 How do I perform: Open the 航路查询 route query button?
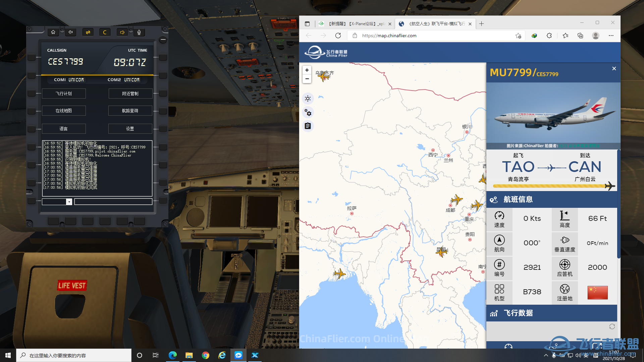coord(130,111)
